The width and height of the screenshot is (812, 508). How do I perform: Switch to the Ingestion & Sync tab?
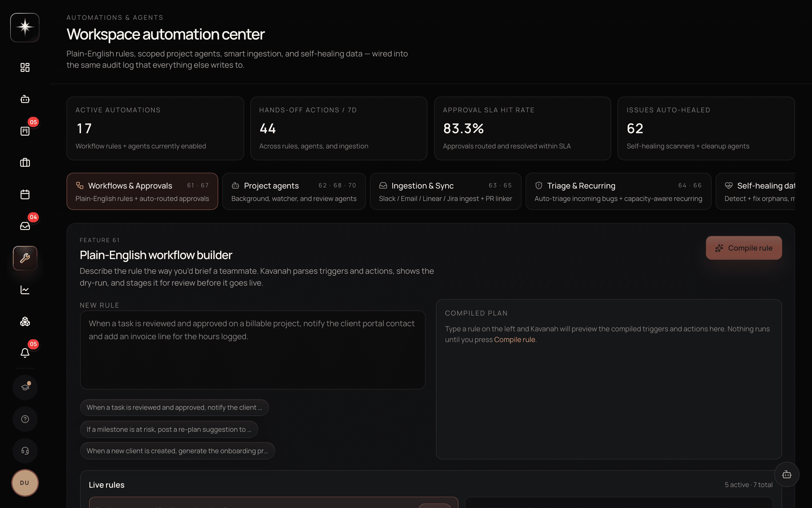445,192
